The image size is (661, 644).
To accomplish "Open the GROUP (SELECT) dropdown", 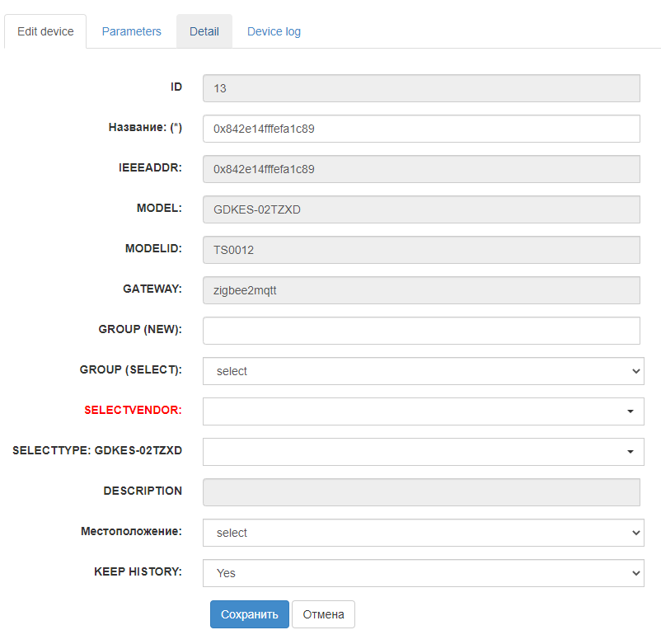I will tap(424, 371).
